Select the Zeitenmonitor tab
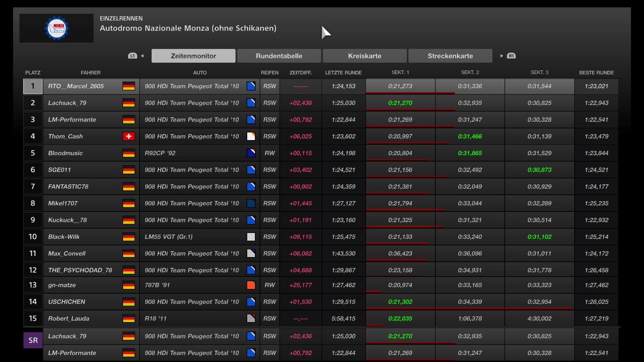The width and height of the screenshot is (644, 362). (193, 56)
